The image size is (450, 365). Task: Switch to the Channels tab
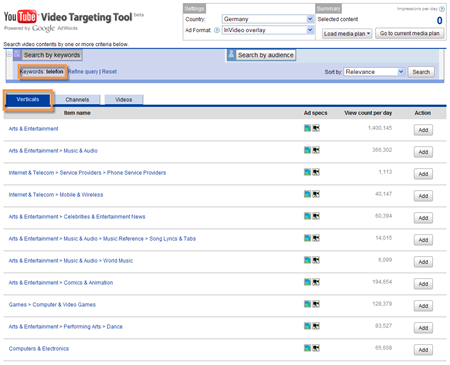coord(77,100)
